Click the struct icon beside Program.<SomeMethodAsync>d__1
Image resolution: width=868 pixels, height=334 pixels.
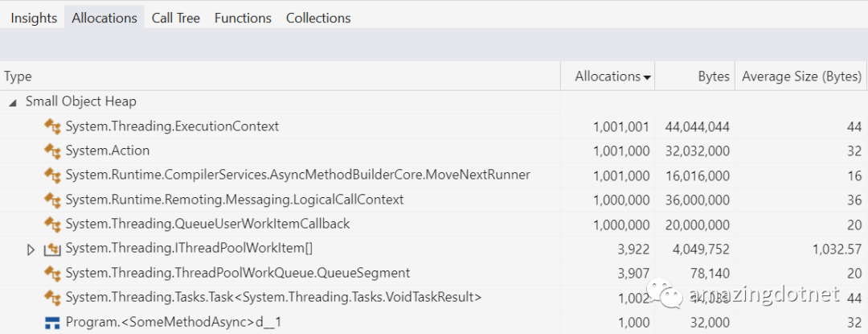(52, 322)
